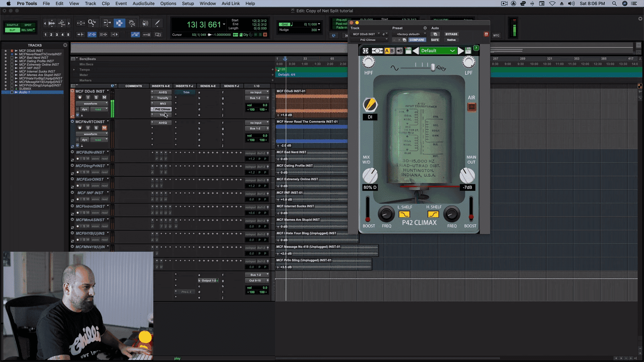Click the phase invert icon in P42 Climax
This screenshot has height=362, width=644.
pos(366,51)
